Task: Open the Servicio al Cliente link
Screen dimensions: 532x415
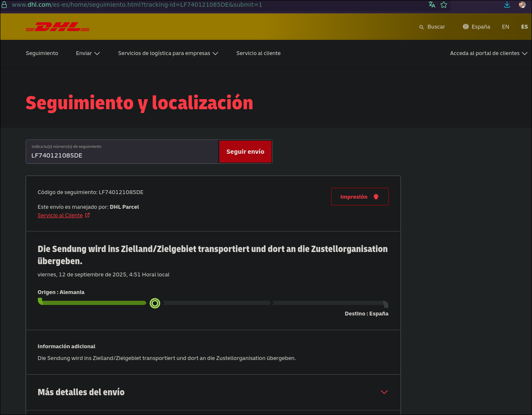Action: 60,215
